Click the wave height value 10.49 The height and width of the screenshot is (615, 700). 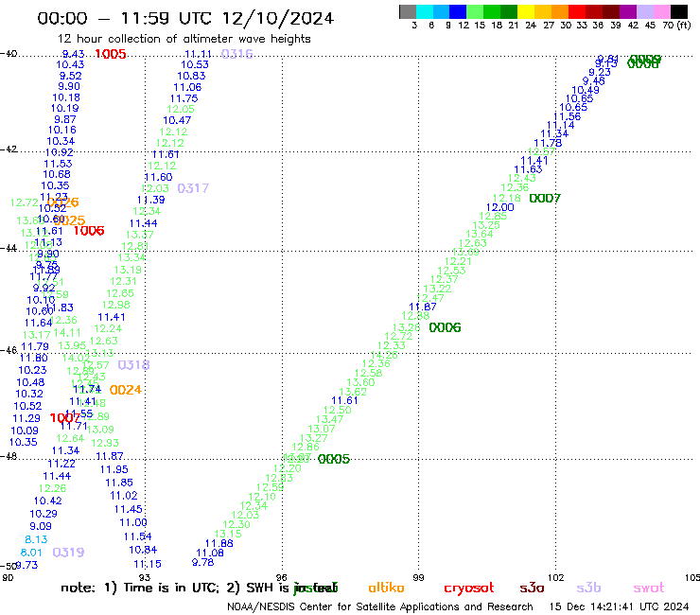pyautogui.click(x=586, y=90)
